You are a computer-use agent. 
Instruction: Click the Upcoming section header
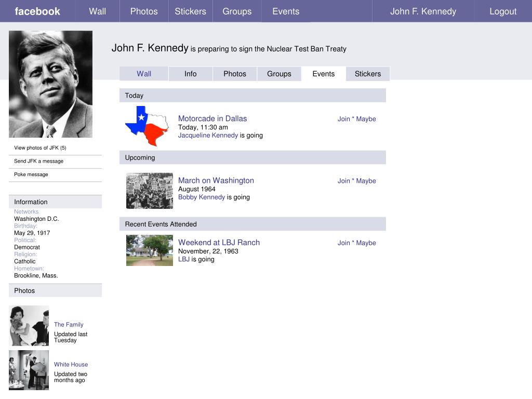(252, 157)
